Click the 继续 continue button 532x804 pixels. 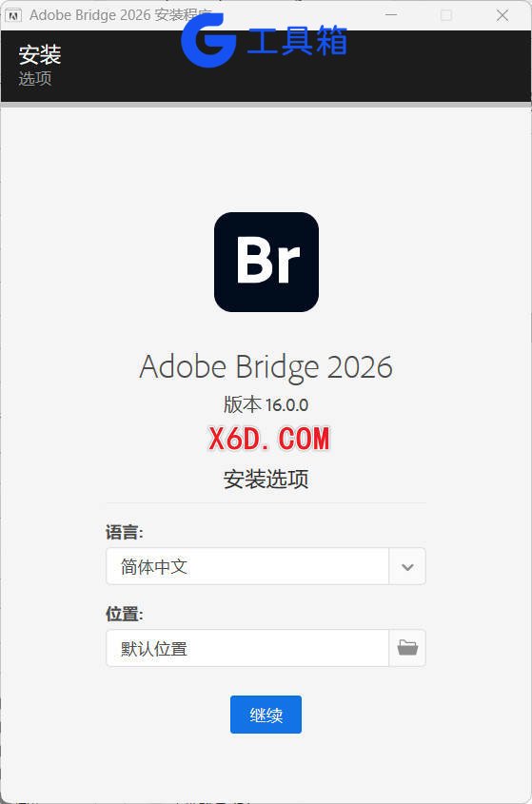tap(266, 715)
